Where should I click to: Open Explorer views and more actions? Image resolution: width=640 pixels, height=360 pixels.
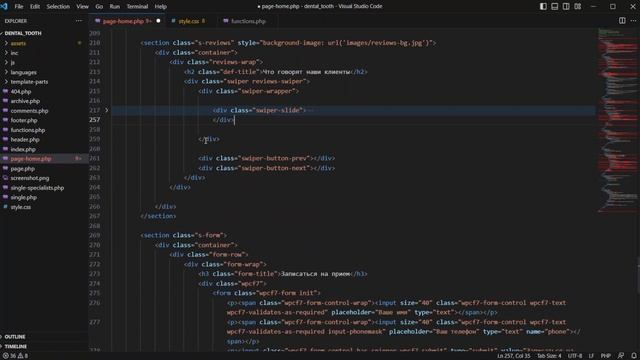(79, 21)
